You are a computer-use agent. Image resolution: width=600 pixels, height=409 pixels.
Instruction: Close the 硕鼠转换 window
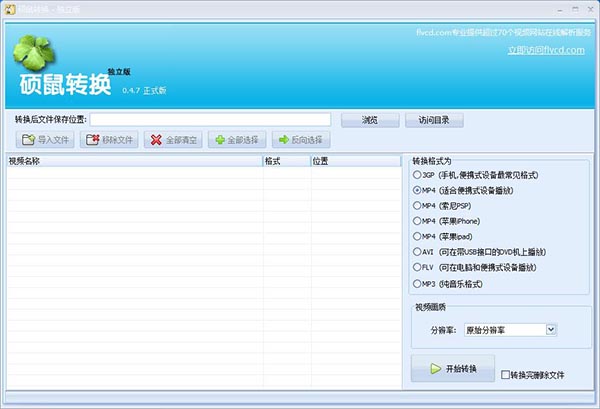[x=590, y=10]
